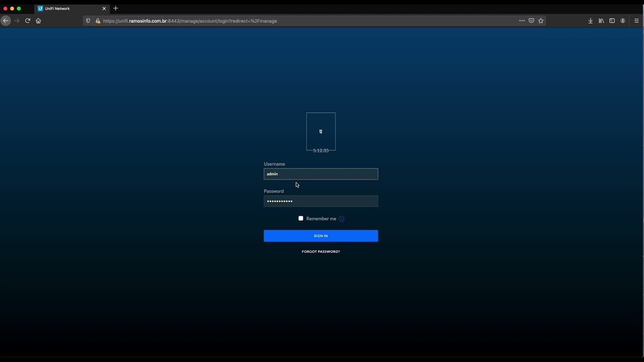Open the Downloads panel
This screenshot has width=644, height=362.
591,21
